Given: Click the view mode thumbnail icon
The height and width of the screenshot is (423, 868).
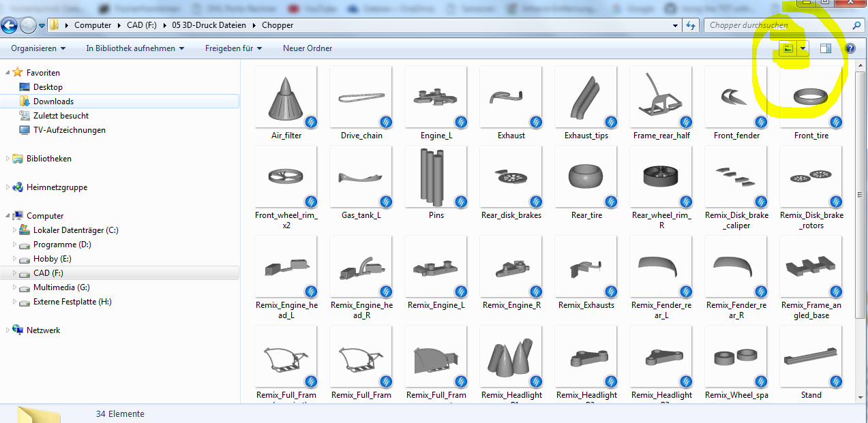Looking at the screenshot, I should coord(788,48).
